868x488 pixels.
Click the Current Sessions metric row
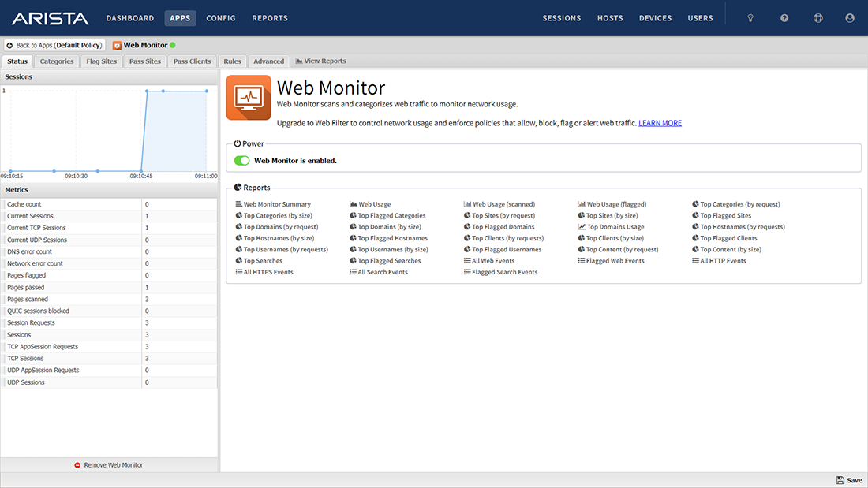109,216
